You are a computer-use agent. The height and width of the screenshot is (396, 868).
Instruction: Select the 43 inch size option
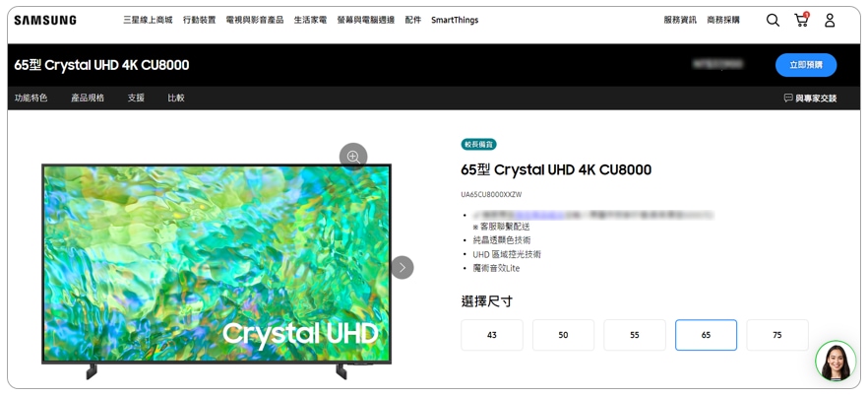(492, 335)
